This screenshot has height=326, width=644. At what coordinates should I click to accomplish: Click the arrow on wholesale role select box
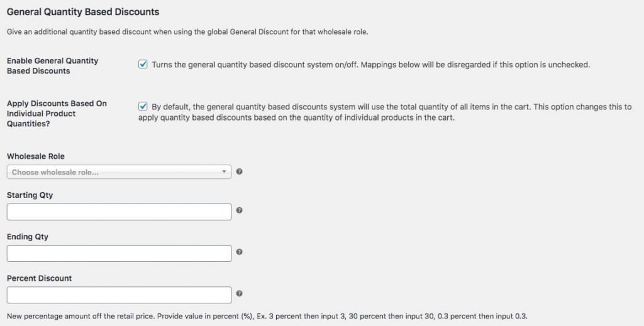pos(225,172)
